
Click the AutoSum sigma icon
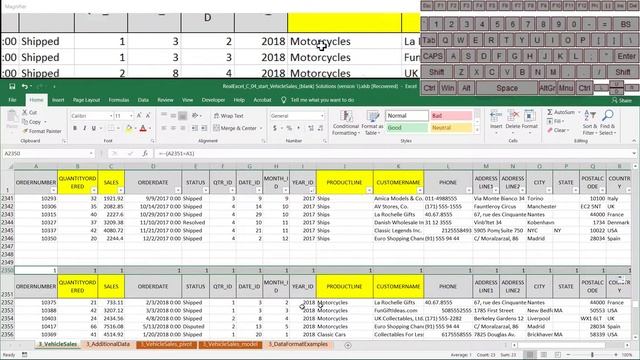550,112
